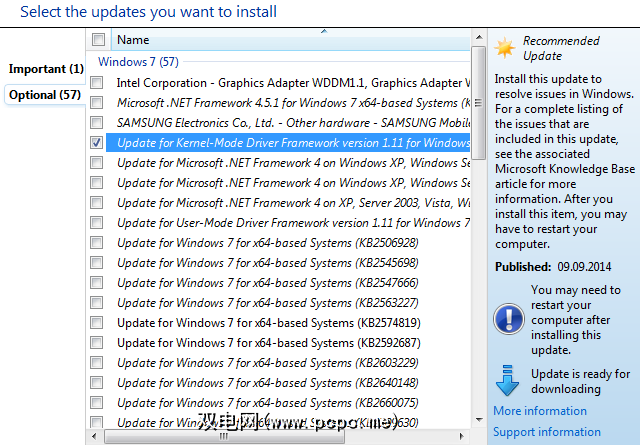
Task: Sort list by the Name column header
Action: pos(291,40)
